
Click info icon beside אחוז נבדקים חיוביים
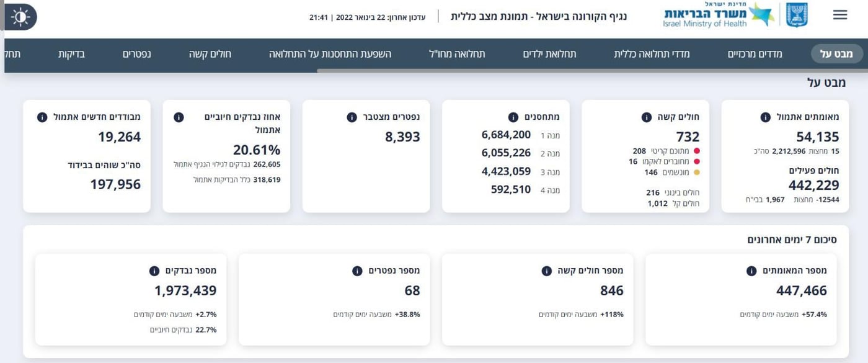coord(179,117)
